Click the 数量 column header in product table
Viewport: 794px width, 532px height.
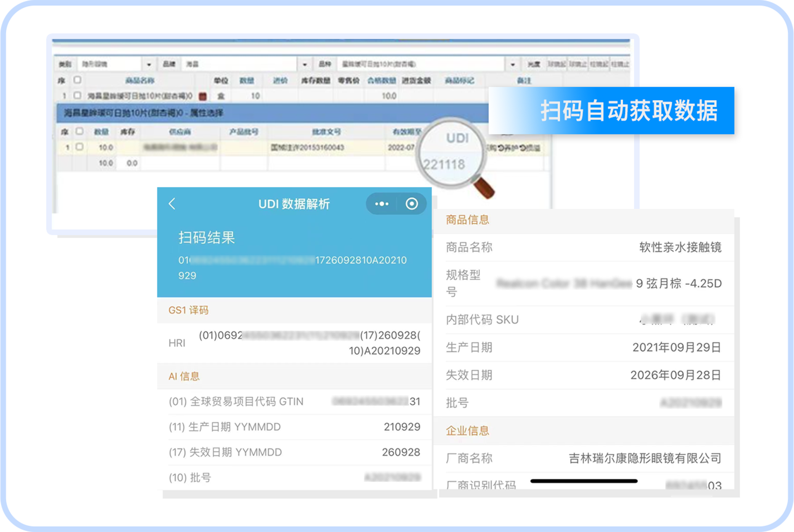click(x=247, y=81)
